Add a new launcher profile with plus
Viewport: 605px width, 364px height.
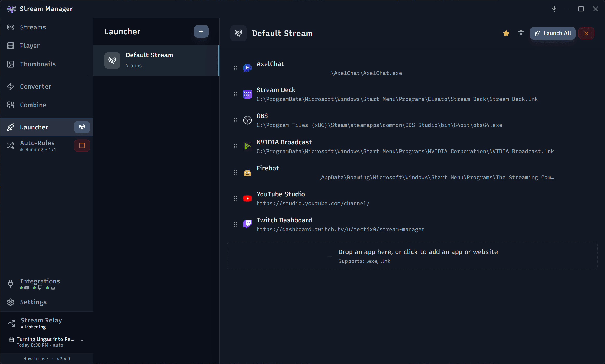pyautogui.click(x=201, y=31)
